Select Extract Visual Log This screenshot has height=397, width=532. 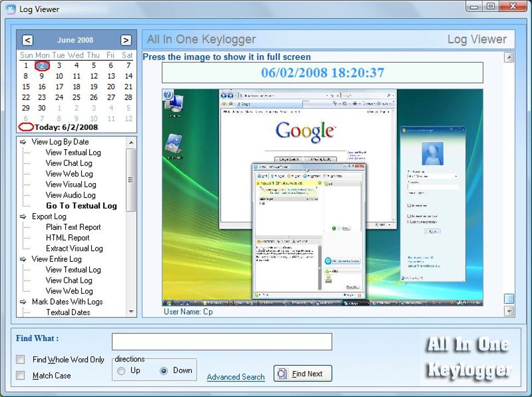pos(74,248)
